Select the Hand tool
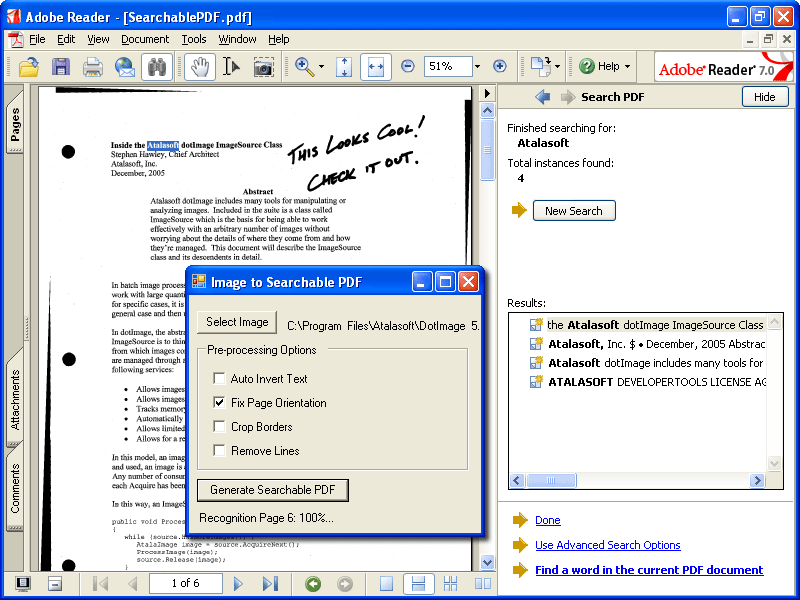The width and height of the screenshot is (800, 600). tap(199, 67)
